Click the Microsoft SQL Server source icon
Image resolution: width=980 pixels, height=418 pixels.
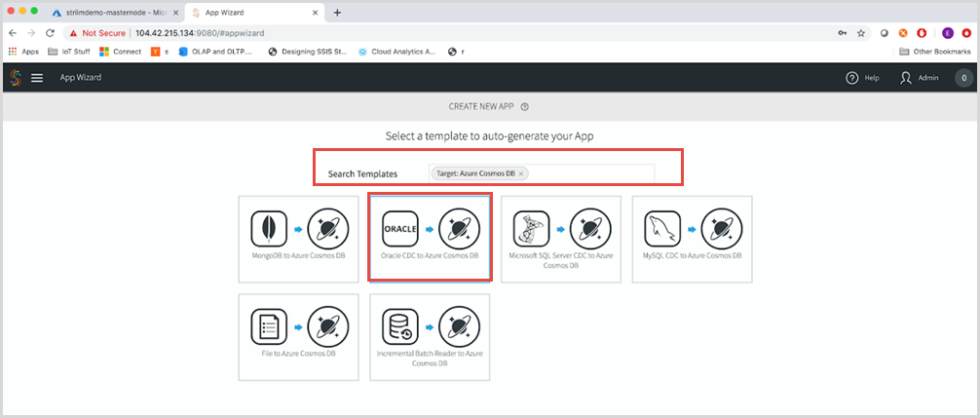[x=531, y=229]
